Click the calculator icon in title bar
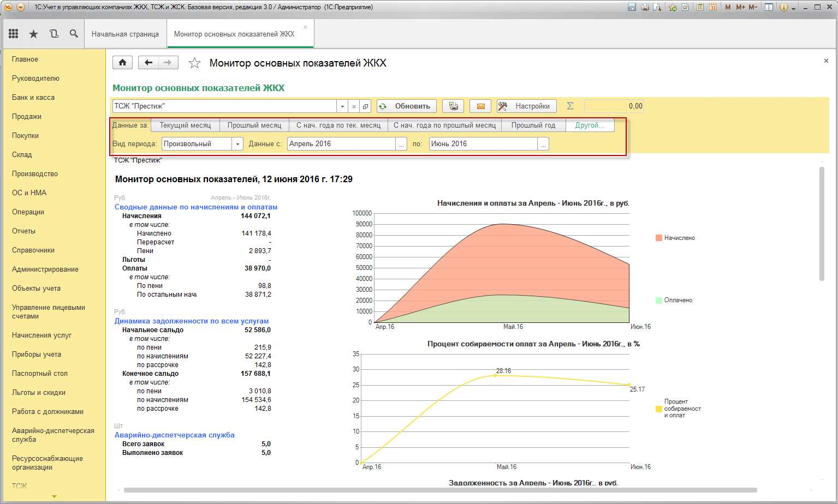The width and height of the screenshot is (838, 504). point(700,7)
